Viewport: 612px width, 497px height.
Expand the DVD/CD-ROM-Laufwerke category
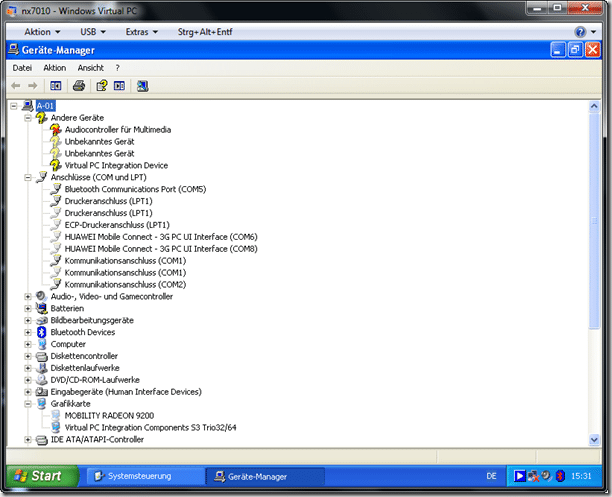click(28, 380)
